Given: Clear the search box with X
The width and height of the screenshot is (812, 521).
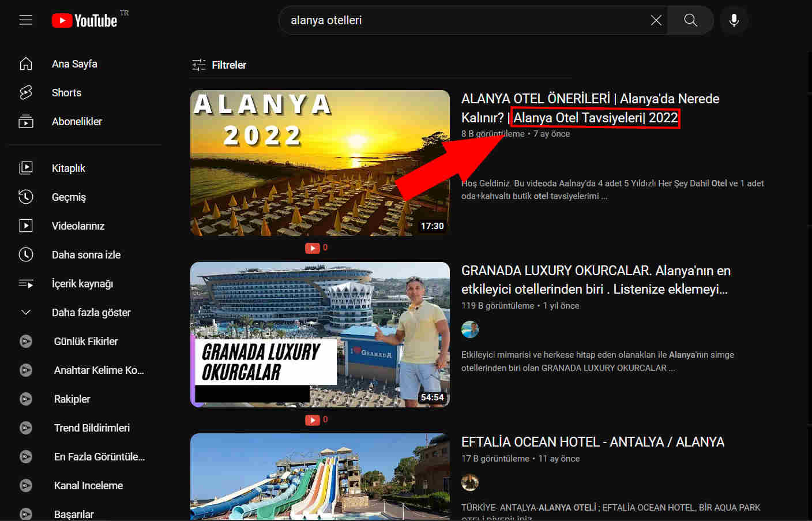Looking at the screenshot, I should [656, 20].
